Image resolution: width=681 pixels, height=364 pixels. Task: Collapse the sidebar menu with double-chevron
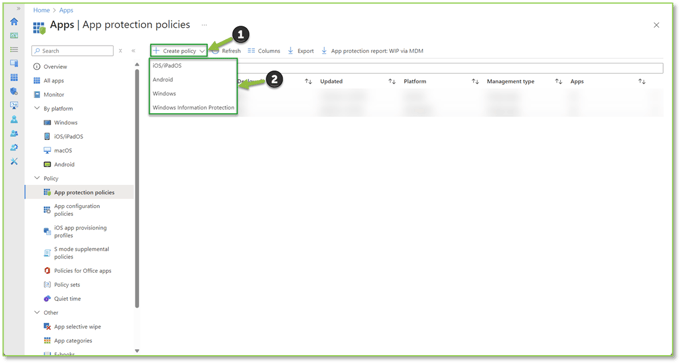click(x=133, y=51)
